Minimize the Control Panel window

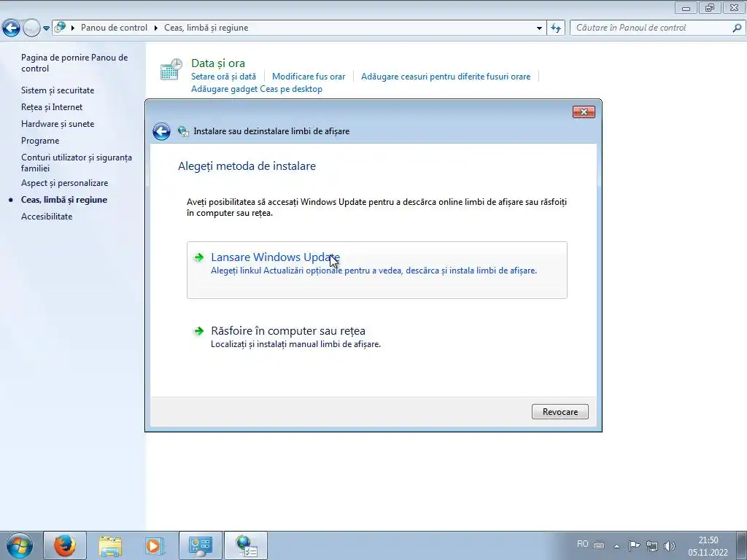click(x=686, y=7)
